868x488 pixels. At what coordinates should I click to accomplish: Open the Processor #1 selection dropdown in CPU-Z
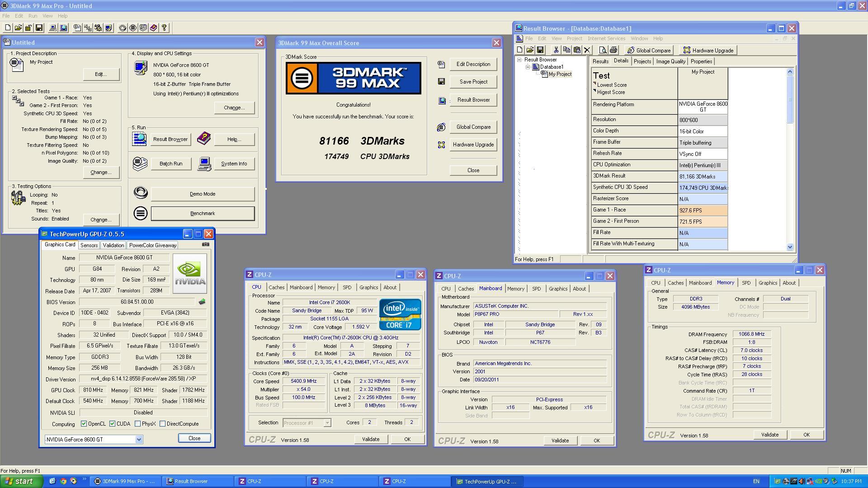tap(327, 423)
